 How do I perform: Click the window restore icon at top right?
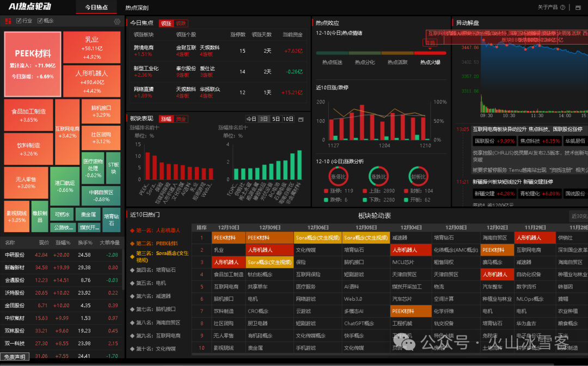pyautogui.click(x=578, y=8)
